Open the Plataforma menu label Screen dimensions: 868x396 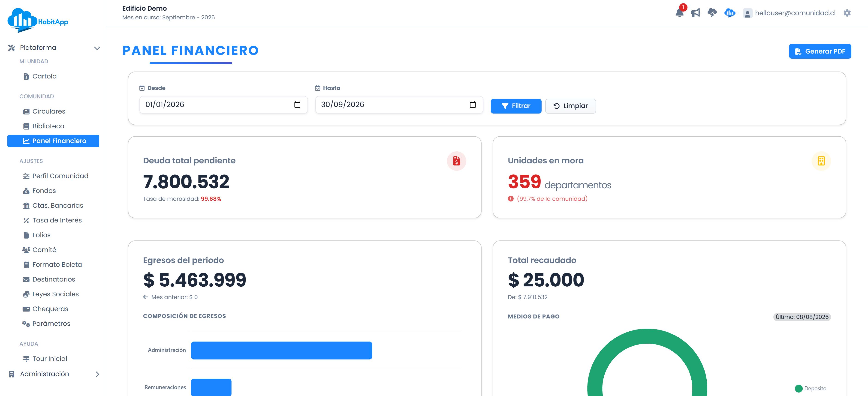[x=38, y=48]
